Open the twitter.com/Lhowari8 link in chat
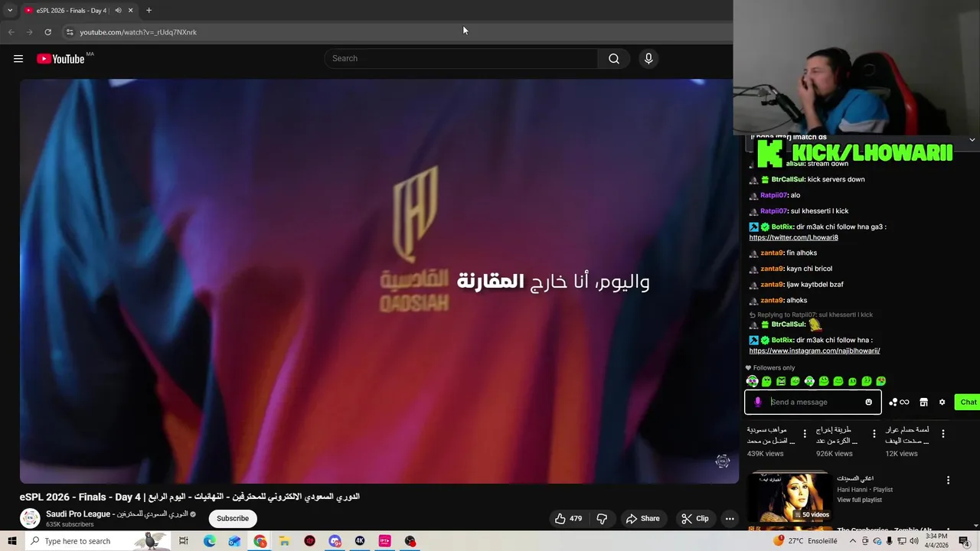The image size is (980, 551). pos(793,237)
